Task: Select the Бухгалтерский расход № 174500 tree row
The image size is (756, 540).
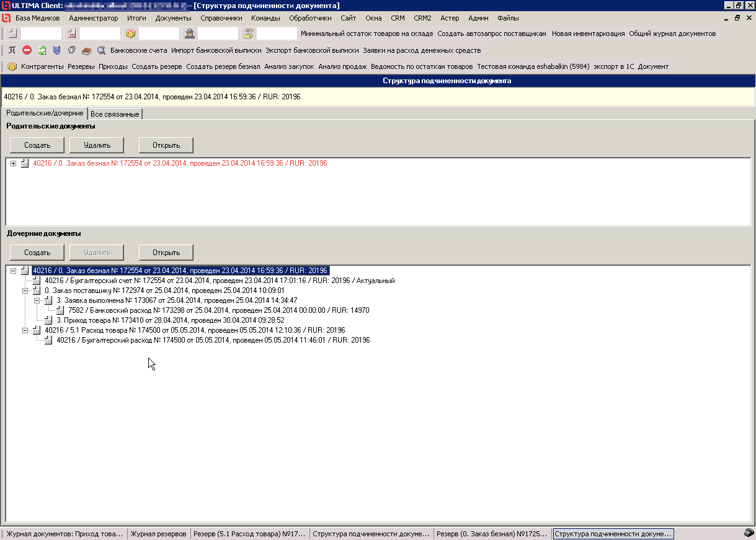Action: tap(213, 340)
